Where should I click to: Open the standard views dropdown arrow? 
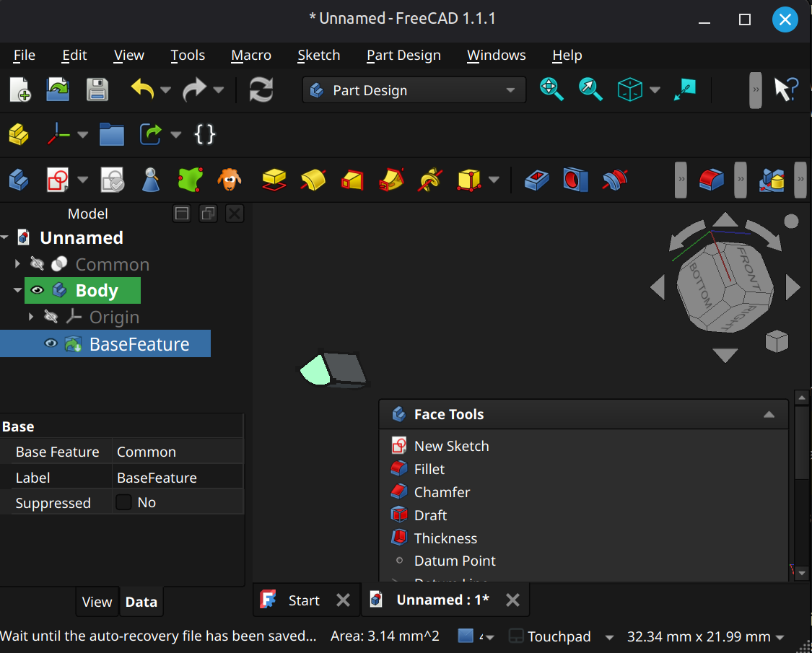[x=655, y=90]
